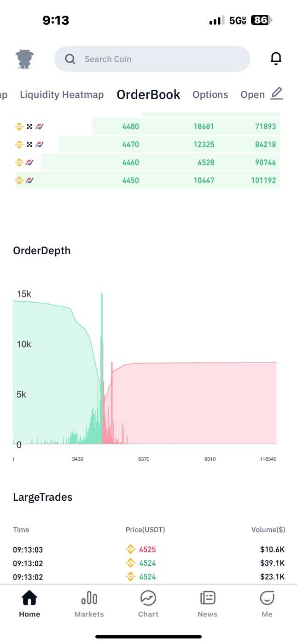Go to the Markets bar-chart icon

(x=89, y=598)
